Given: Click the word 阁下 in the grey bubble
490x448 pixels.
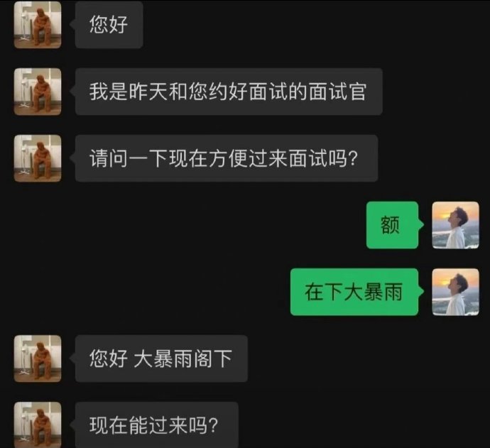Looking at the screenshot, I should [x=213, y=359].
